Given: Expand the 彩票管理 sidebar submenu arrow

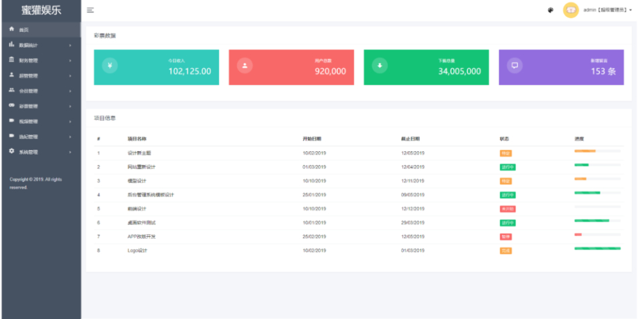Looking at the screenshot, I should (70, 106).
